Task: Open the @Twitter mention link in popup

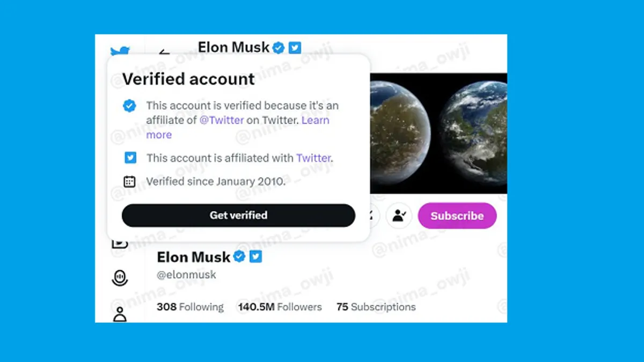Action: point(222,120)
